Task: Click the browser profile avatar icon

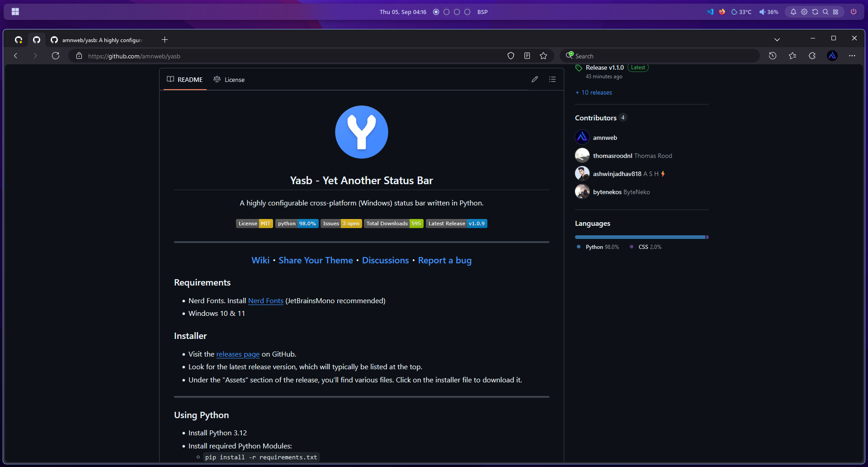Action: 832,56
